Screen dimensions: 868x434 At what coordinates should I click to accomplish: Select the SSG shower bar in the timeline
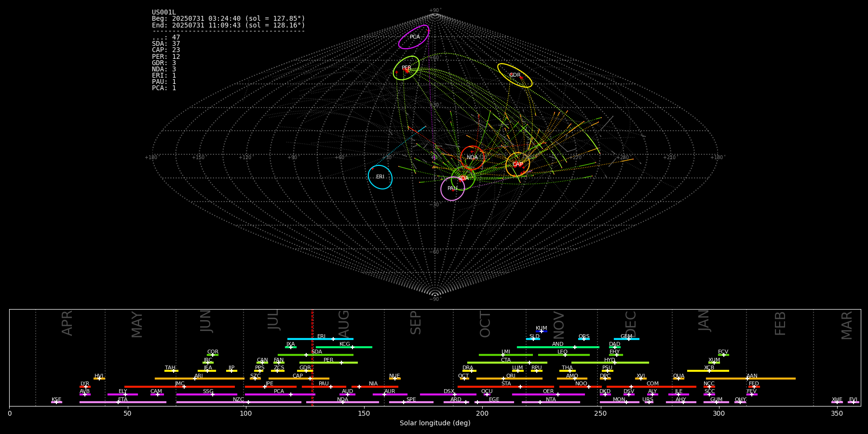(x=206, y=394)
